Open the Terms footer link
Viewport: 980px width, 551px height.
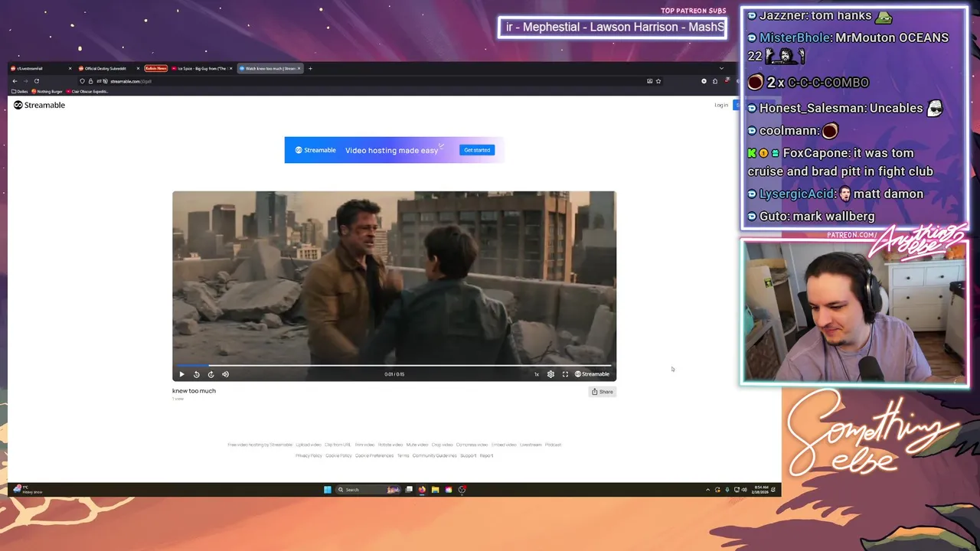[403, 455]
